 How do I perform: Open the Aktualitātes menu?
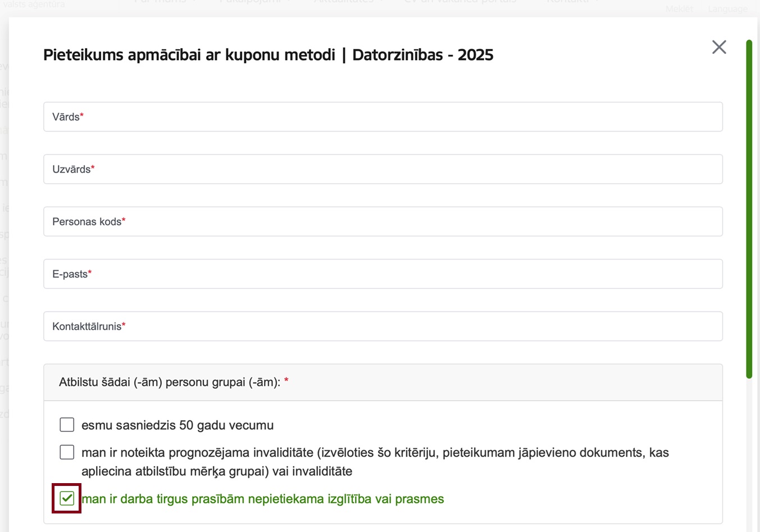(348, 2)
